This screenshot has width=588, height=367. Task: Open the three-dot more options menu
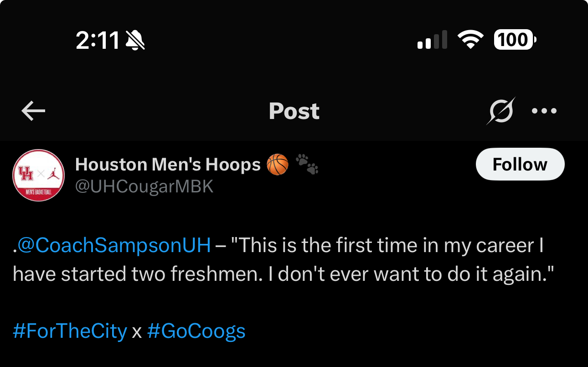(x=544, y=111)
